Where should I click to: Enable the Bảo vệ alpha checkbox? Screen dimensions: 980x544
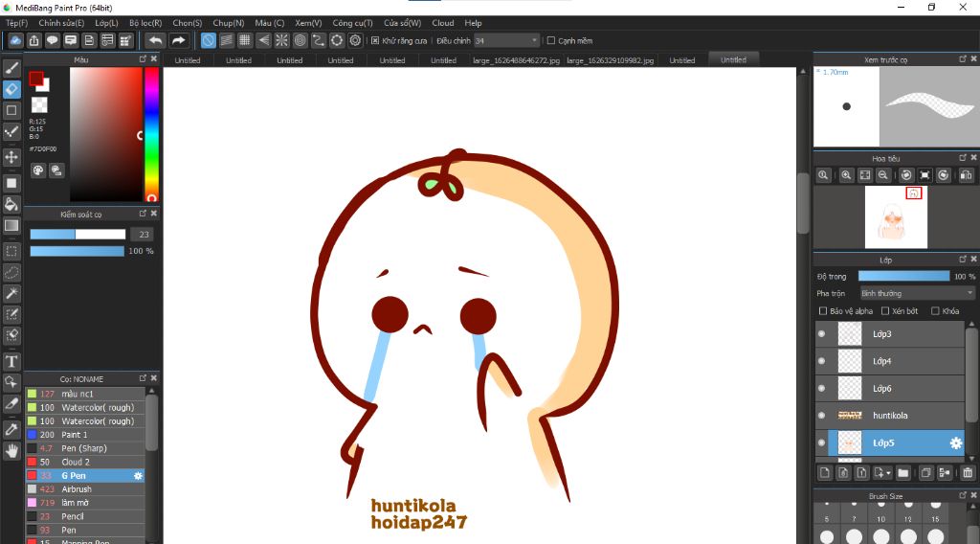click(823, 310)
